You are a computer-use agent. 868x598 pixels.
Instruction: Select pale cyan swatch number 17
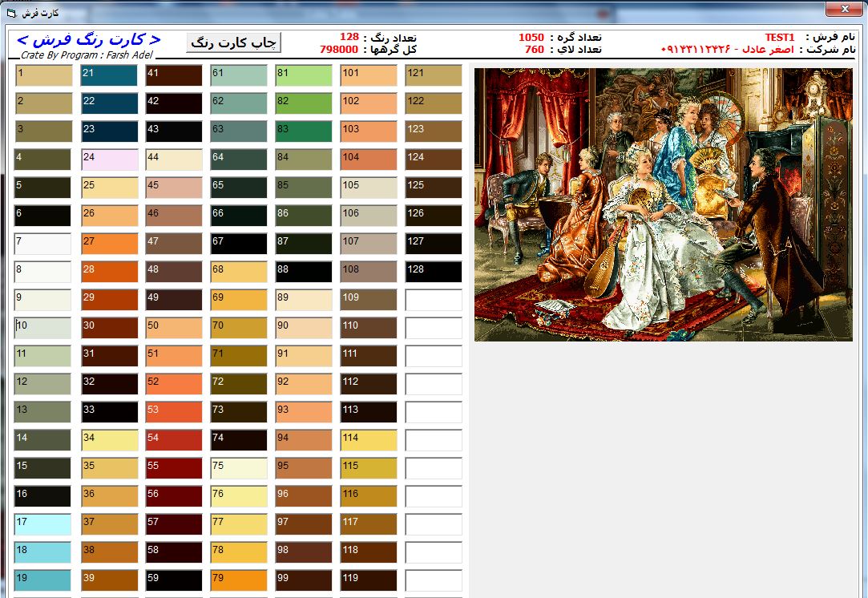pyautogui.click(x=43, y=524)
